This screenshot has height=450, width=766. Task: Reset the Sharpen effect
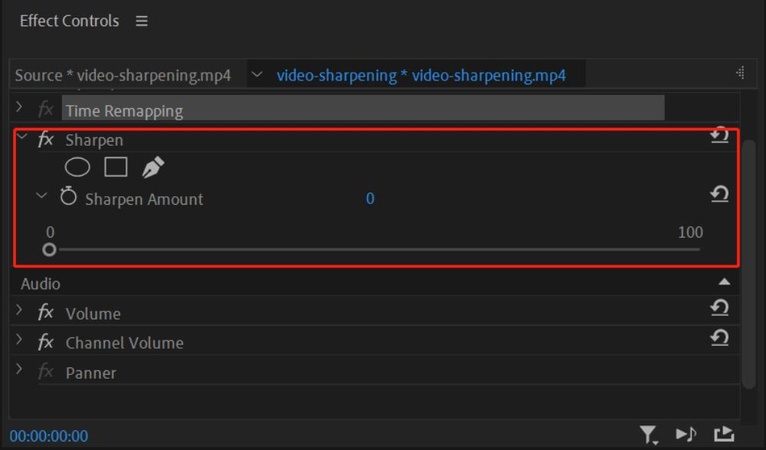coord(719,136)
